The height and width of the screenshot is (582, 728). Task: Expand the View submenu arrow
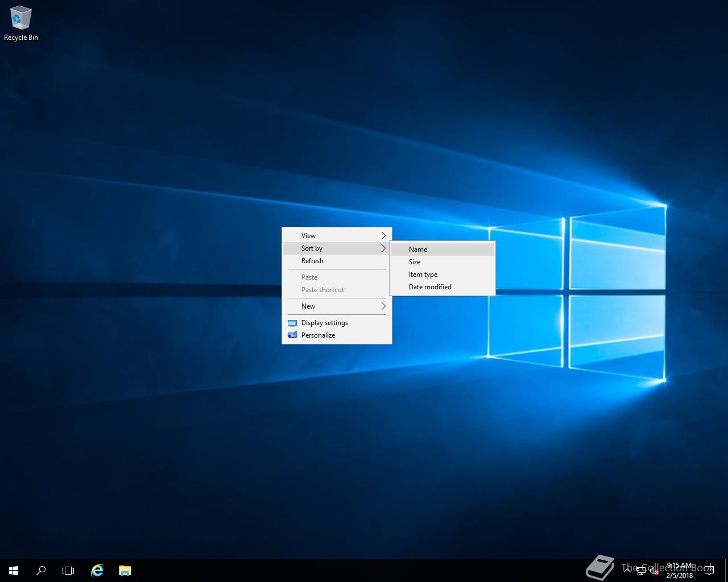[383, 235]
